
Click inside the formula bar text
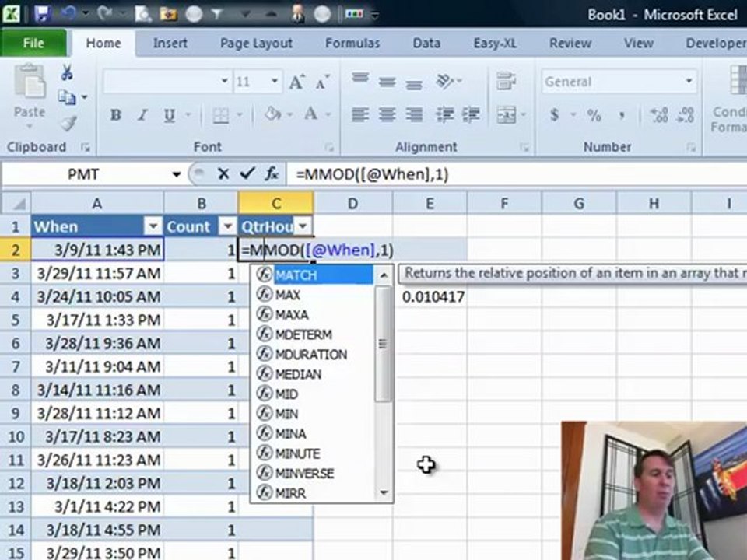[x=372, y=174]
